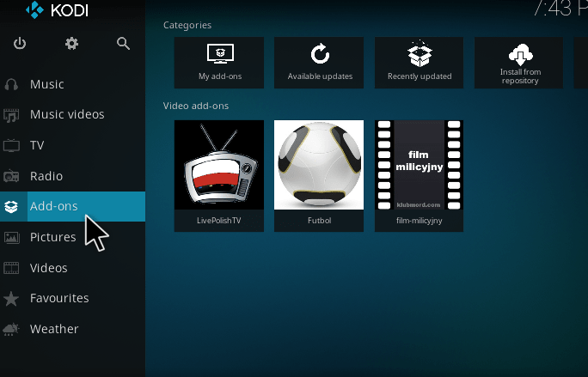Open the settings gear icon
Screen dimensions: 588x377
(x=71, y=44)
